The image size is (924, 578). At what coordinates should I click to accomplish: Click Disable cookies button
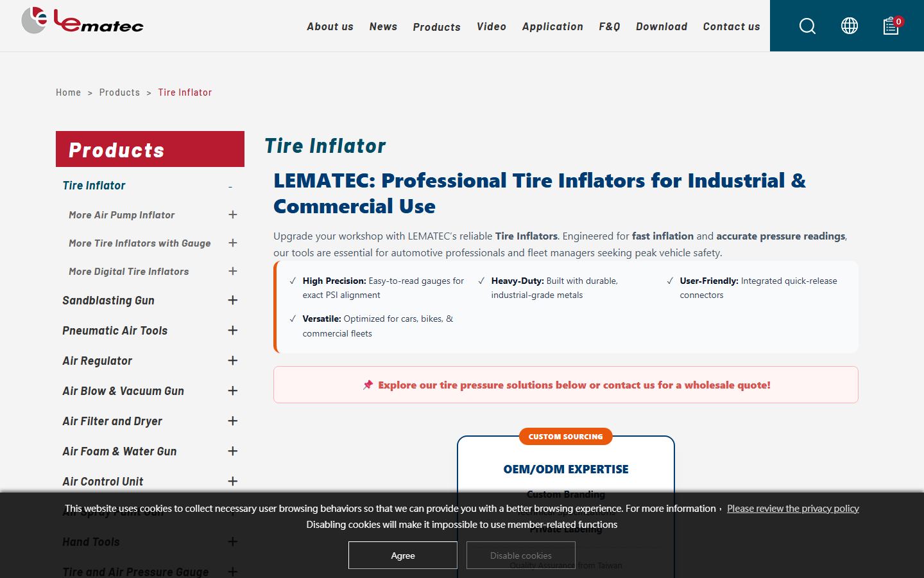coord(521,556)
